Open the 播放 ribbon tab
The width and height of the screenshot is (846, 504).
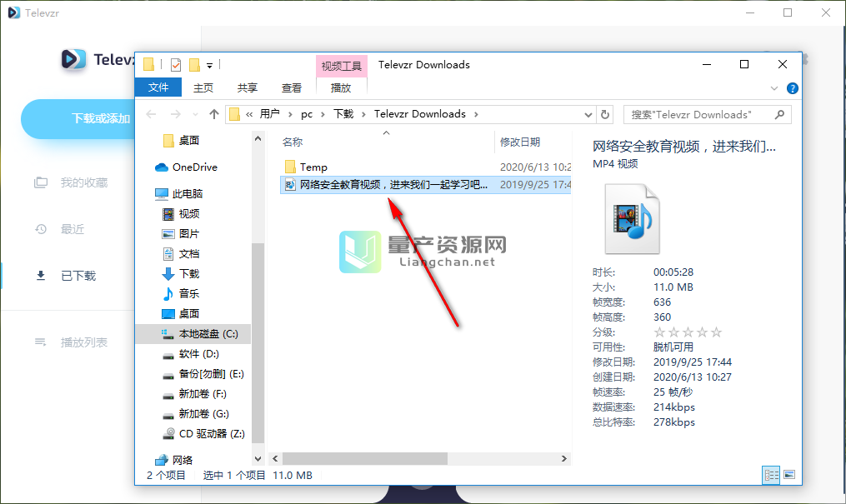(x=341, y=87)
